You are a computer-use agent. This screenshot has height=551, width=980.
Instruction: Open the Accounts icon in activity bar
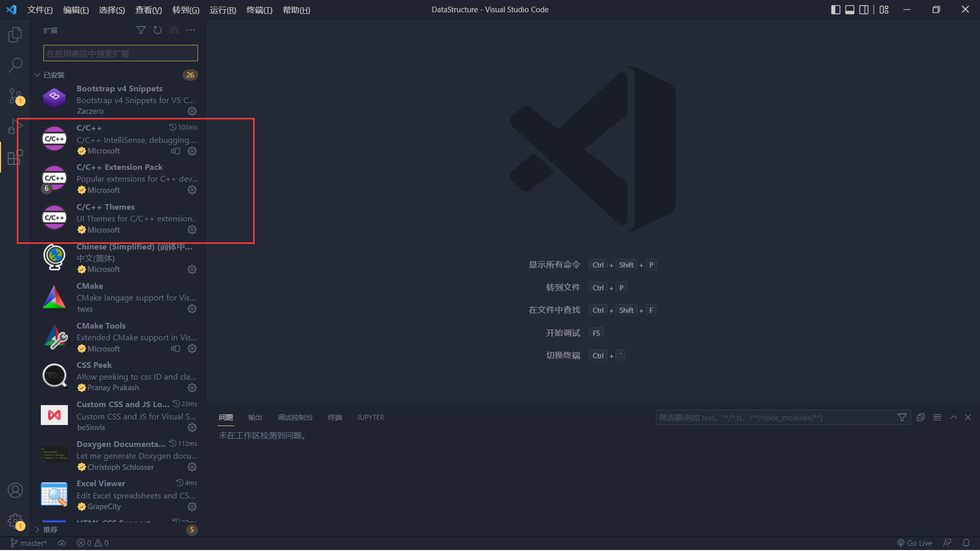(x=15, y=490)
